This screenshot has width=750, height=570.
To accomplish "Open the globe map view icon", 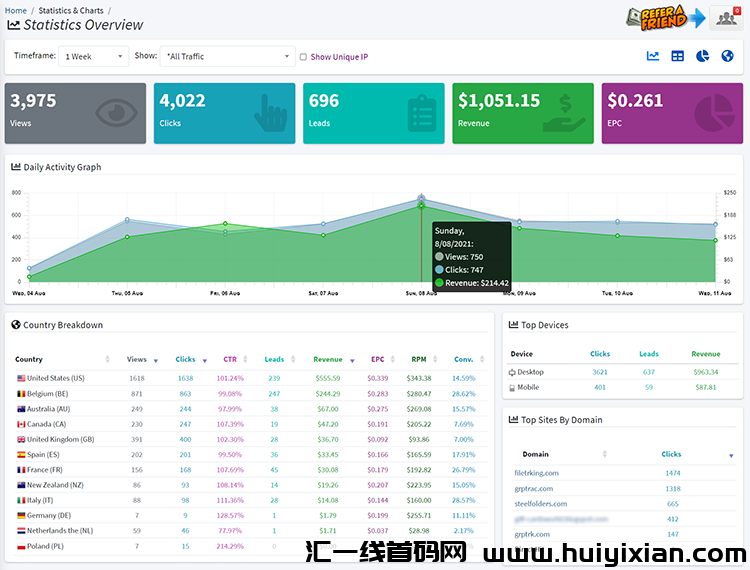I will tap(727, 56).
